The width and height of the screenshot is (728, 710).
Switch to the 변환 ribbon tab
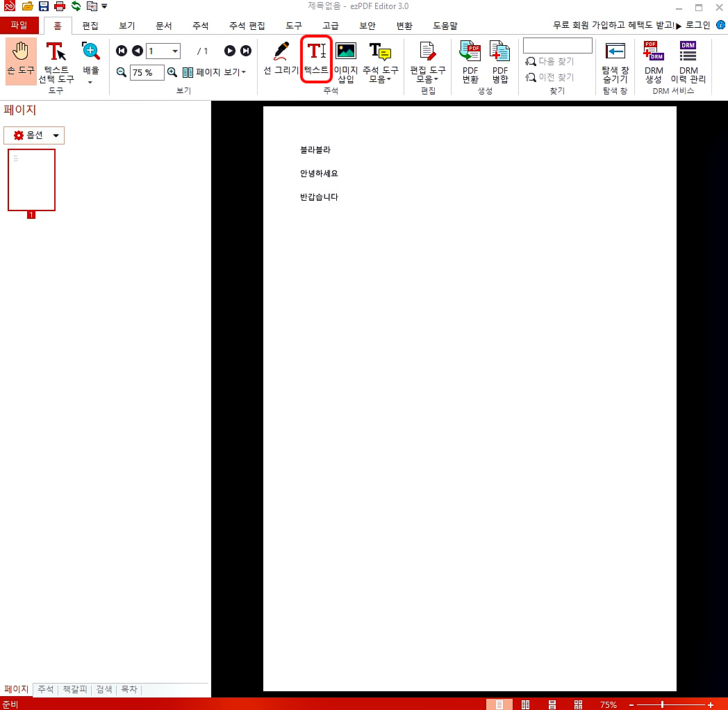tap(404, 25)
